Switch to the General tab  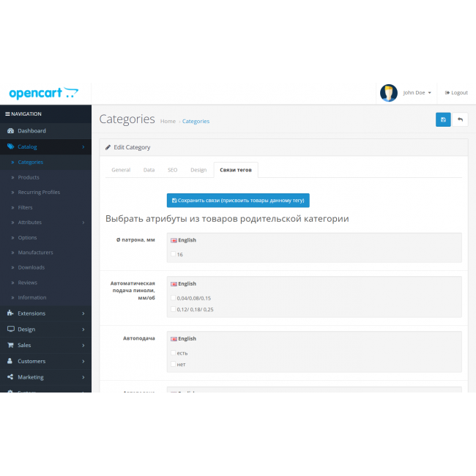pyautogui.click(x=121, y=170)
